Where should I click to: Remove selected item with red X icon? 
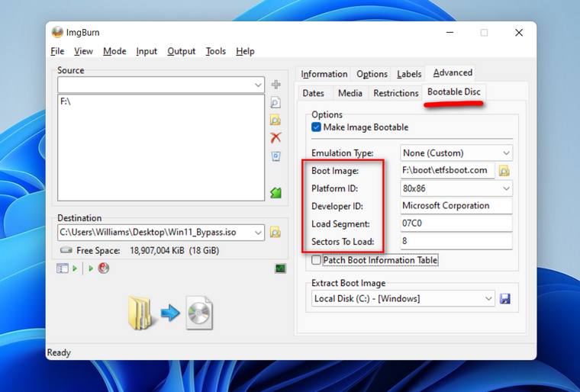pyautogui.click(x=275, y=138)
